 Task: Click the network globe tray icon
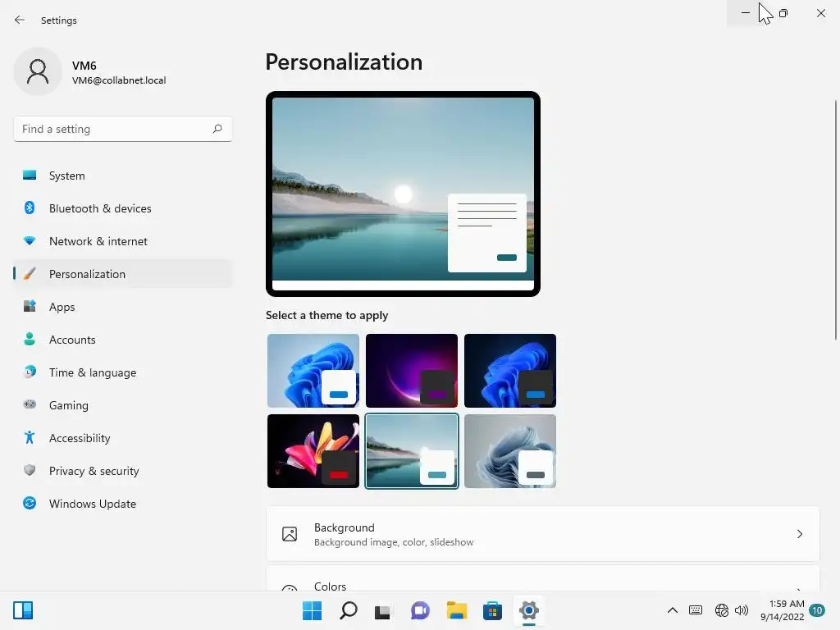[x=722, y=610]
